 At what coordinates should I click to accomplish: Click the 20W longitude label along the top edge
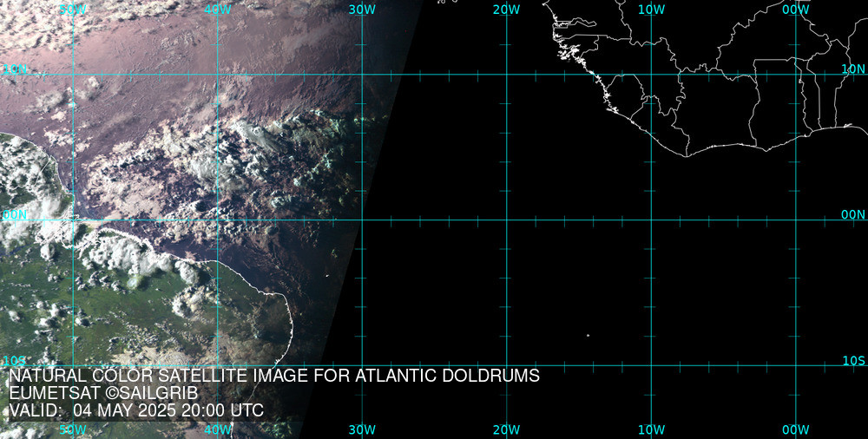507,10
